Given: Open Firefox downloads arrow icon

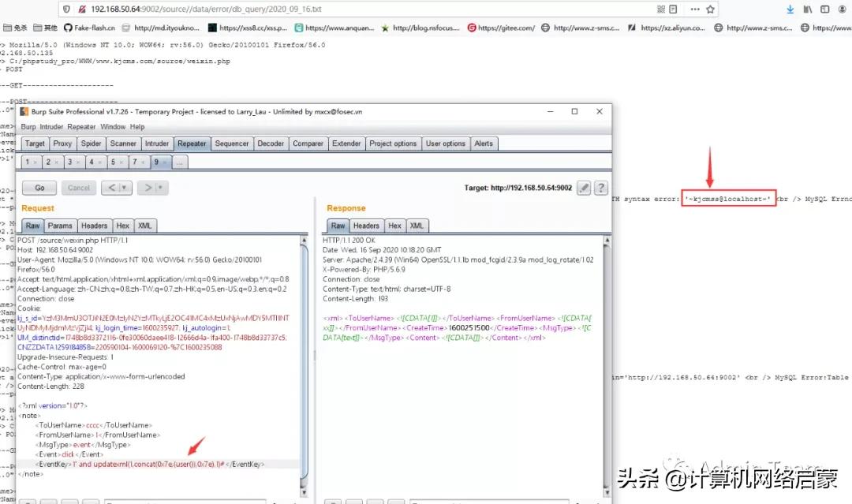Looking at the screenshot, I should click(x=790, y=9).
